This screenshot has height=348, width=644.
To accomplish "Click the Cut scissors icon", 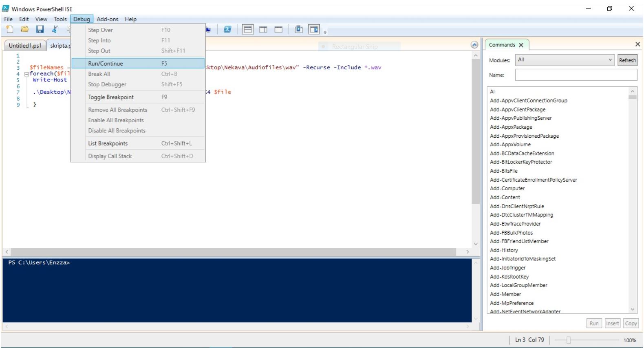I will click(55, 29).
